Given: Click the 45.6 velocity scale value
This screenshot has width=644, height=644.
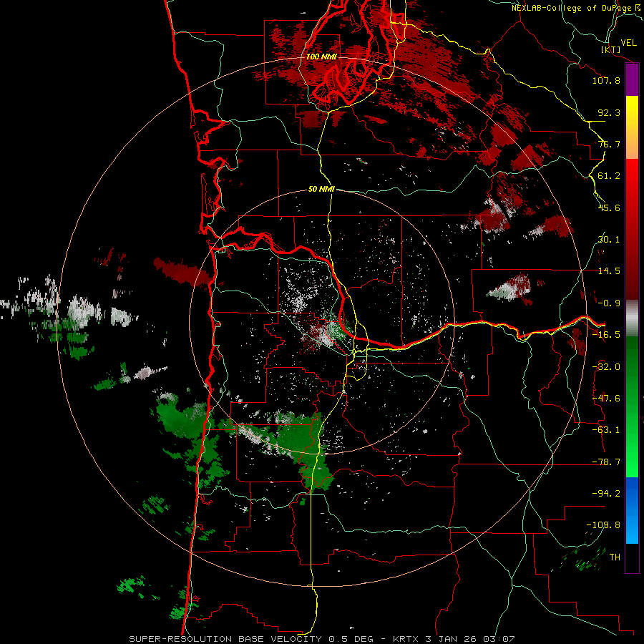Looking at the screenshot, I should coord(609,208).
